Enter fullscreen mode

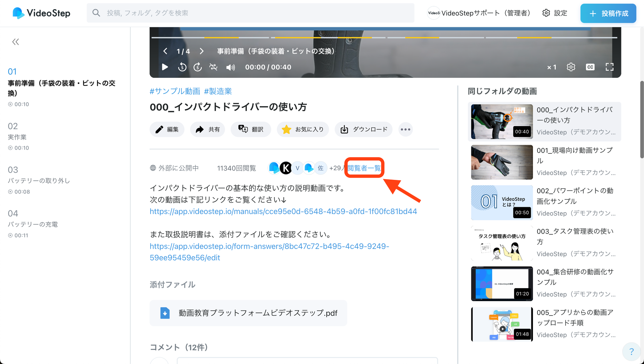click(609, 67)
